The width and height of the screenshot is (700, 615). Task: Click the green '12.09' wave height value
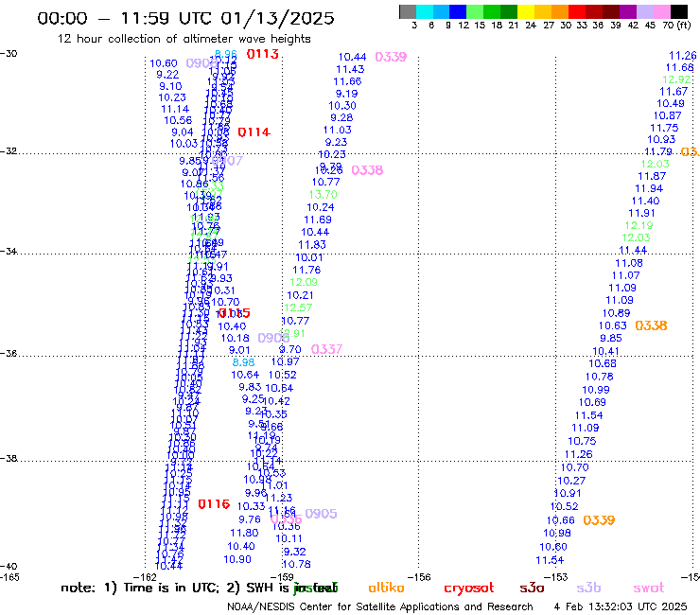pos(304,282)
